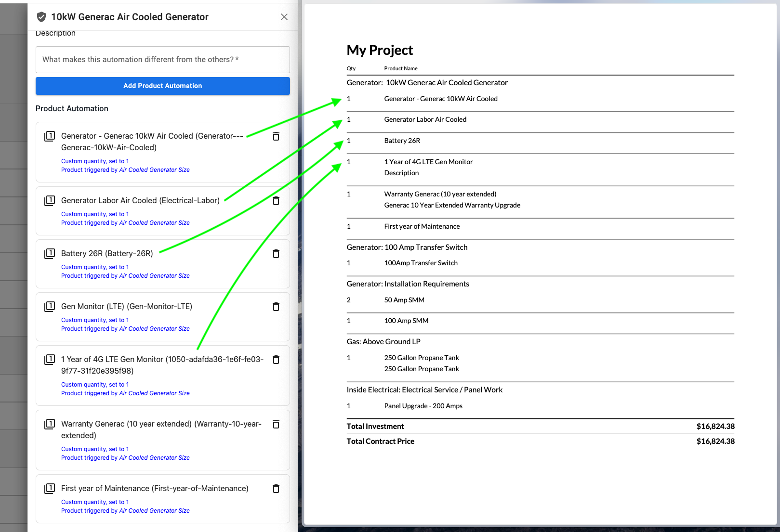This screenshot has width=780, height=532.
Task: Click Generator: 10kW Generac Air Cooled Generator preview heading
Action: point(427,83)
